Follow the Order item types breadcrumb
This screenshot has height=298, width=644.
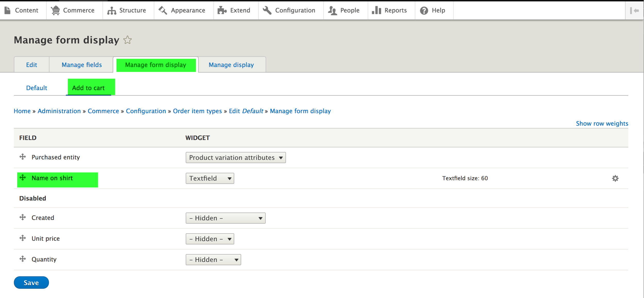197,111
